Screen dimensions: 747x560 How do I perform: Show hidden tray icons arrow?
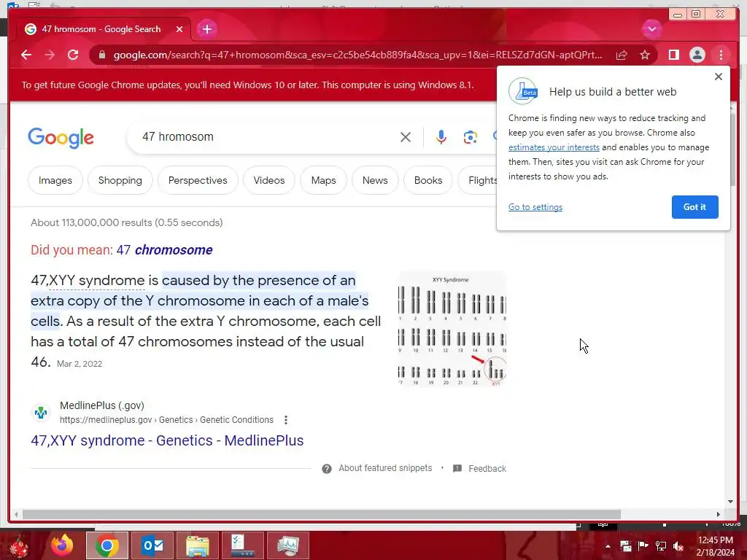608,546
